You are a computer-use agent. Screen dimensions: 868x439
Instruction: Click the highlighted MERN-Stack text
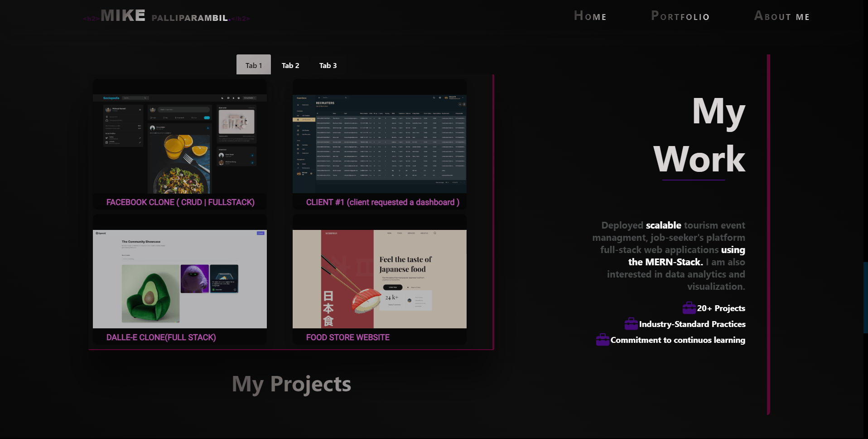coord(664,262)
